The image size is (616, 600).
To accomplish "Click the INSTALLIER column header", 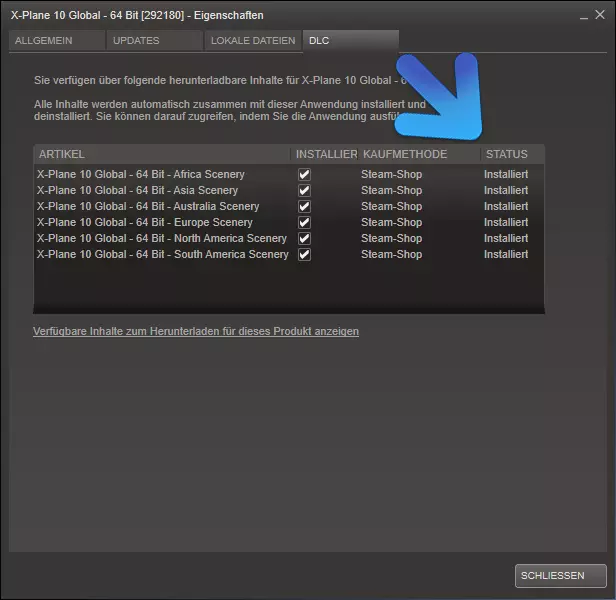I will coord(326,154).
